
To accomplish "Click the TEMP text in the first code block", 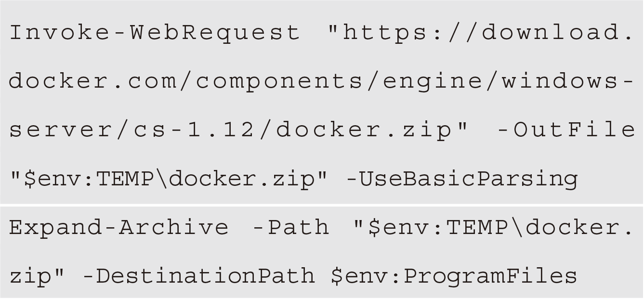I will coord(125,179).
